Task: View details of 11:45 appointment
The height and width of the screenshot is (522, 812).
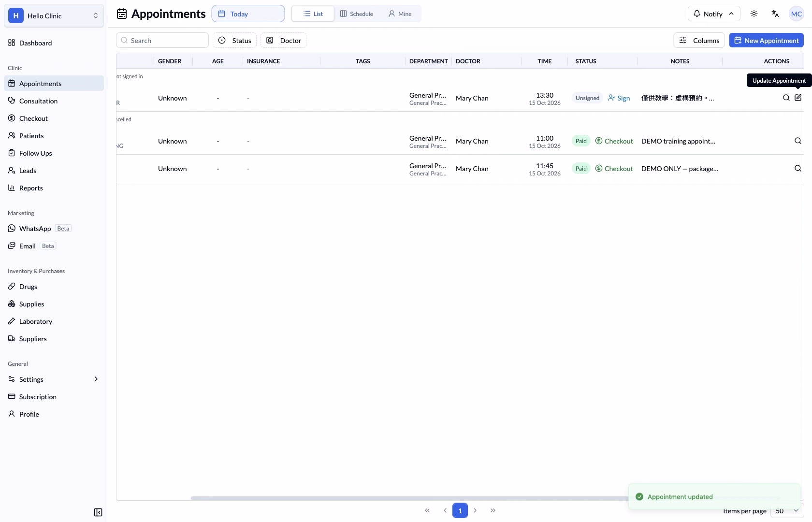Action: pos(798,168)
